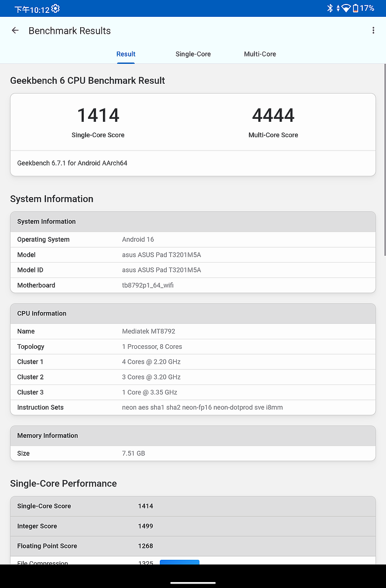The height and width of the screenshot is (588, 386).
Task: Tap Cluster 3 value 1 Core @ 3.35 GHz
Action: tap(149, 392)
